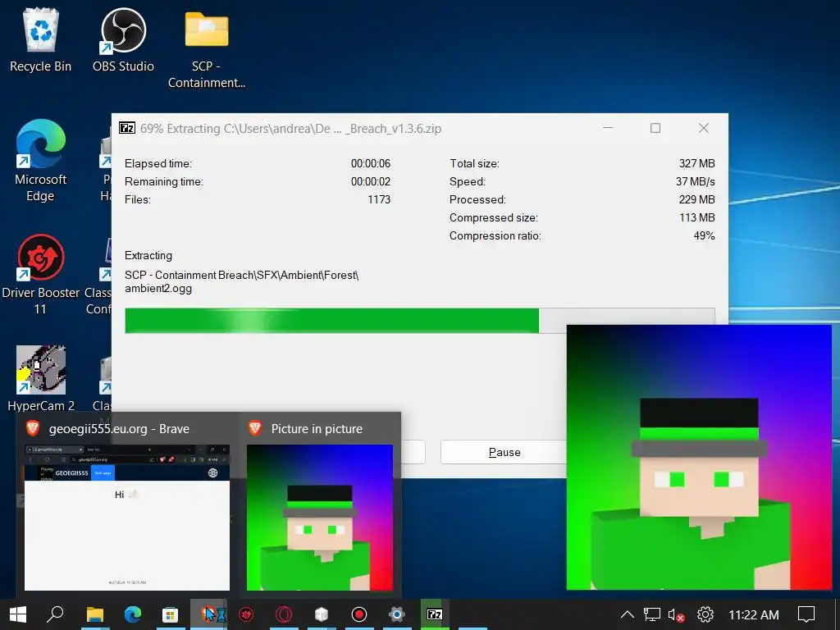
Task: Launch OBS Studio from the desktop
Action: pyautogui.click(x=123, y=39)
